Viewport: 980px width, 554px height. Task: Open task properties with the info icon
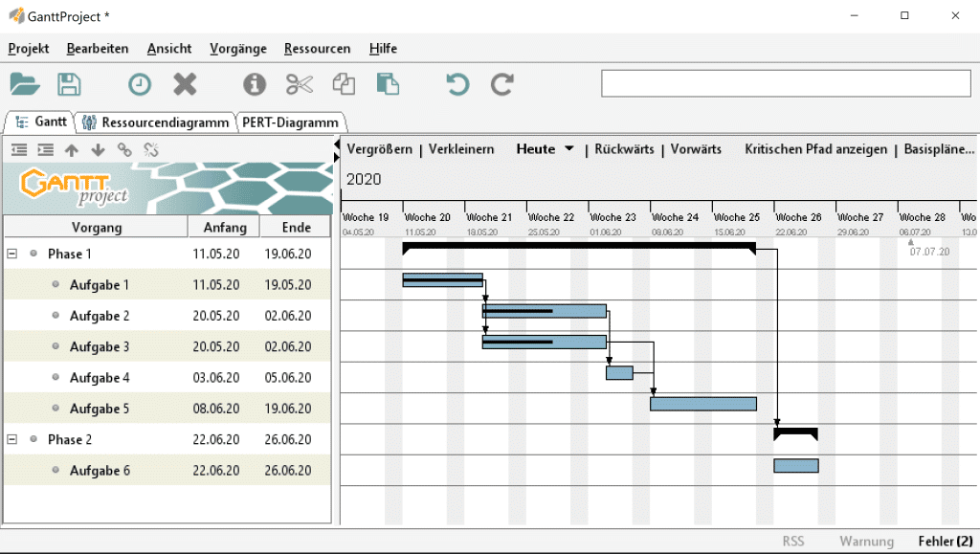pyautogui.click(x=254, y=84)
